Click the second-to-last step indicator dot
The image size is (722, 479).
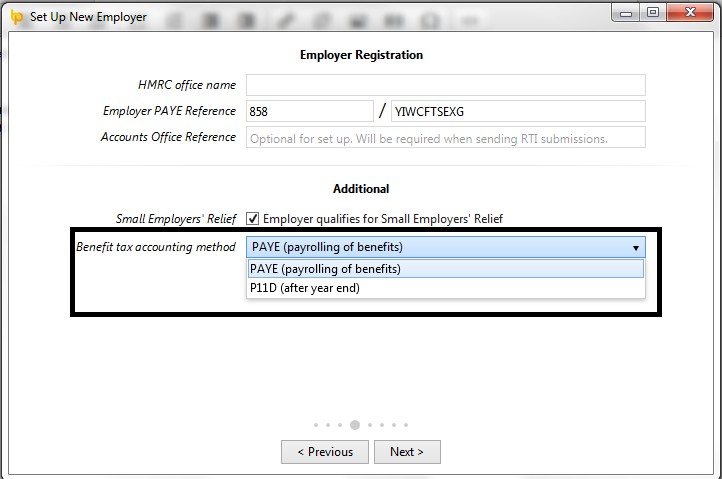click(x=394, y=425)
